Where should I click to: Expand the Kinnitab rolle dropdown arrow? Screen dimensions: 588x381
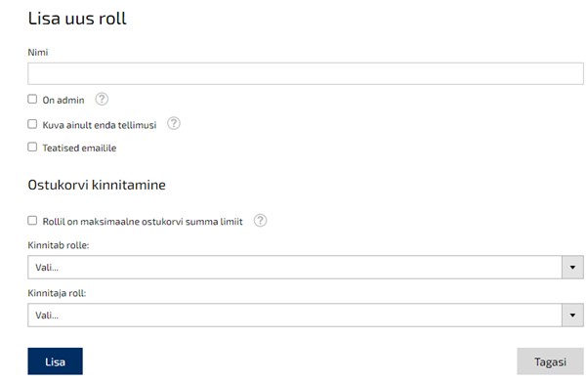click(x=572, y=268)
